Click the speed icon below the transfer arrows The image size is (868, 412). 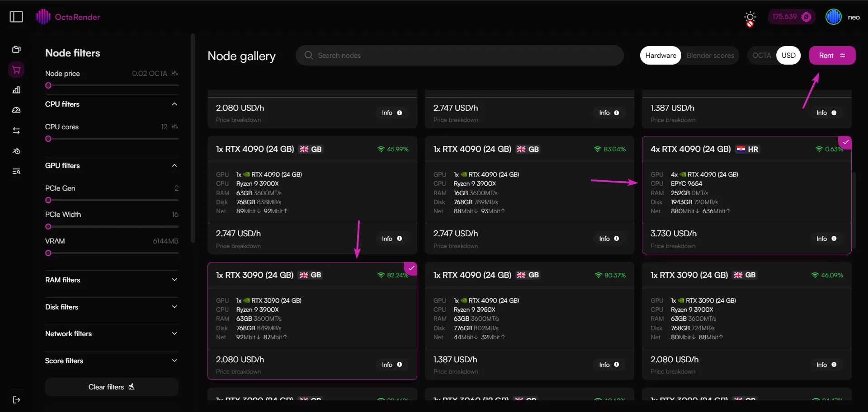(x=16, y=151)
